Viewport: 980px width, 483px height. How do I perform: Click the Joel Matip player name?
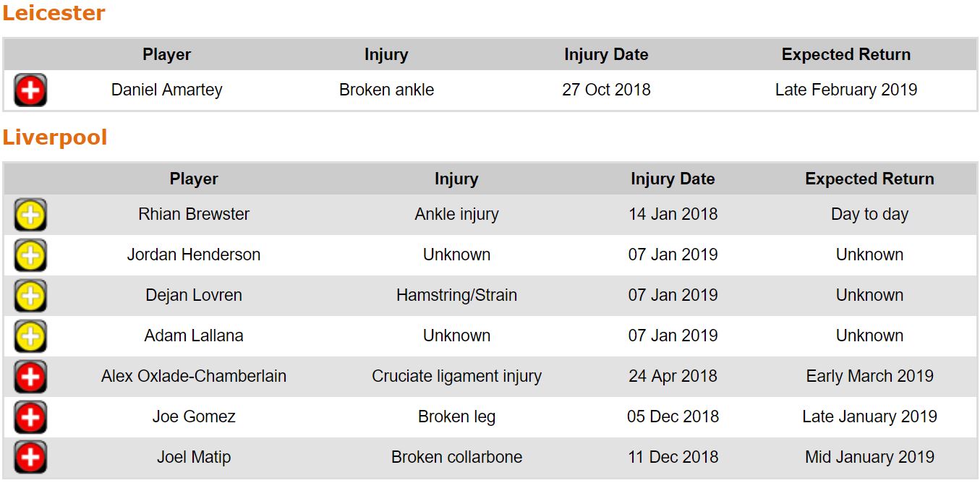point(194,458)
